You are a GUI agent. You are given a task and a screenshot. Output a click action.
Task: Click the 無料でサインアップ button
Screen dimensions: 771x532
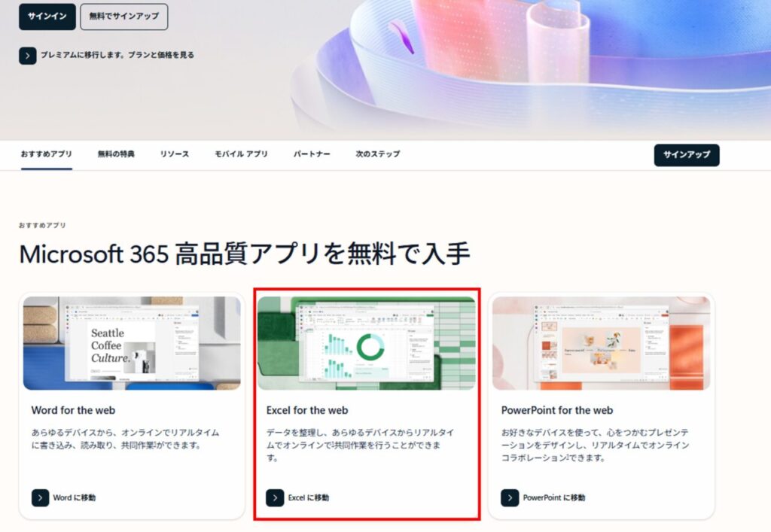124,17
